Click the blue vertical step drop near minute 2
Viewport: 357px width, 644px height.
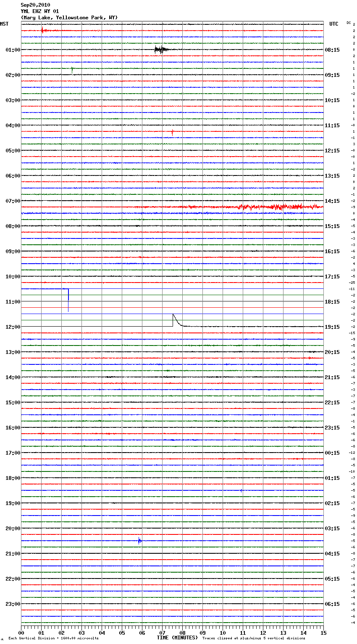tap(68, 300)
